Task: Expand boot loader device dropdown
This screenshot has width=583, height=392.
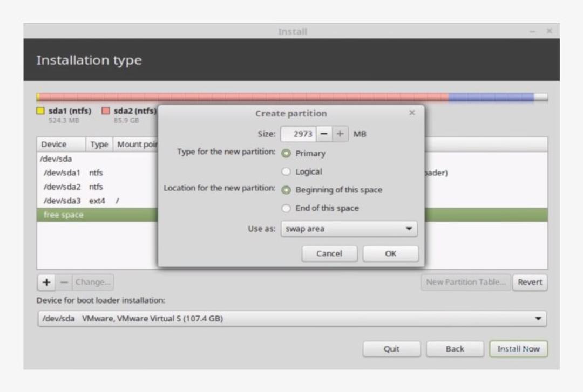Action: pos(292,319)
